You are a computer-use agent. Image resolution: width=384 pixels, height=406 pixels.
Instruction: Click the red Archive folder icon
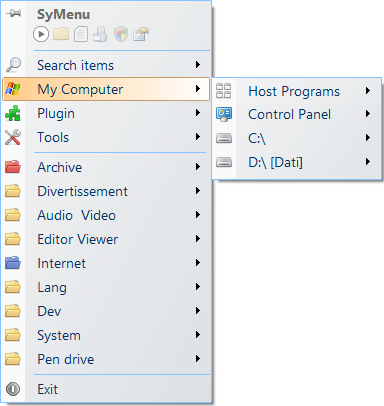coord(13,167)
